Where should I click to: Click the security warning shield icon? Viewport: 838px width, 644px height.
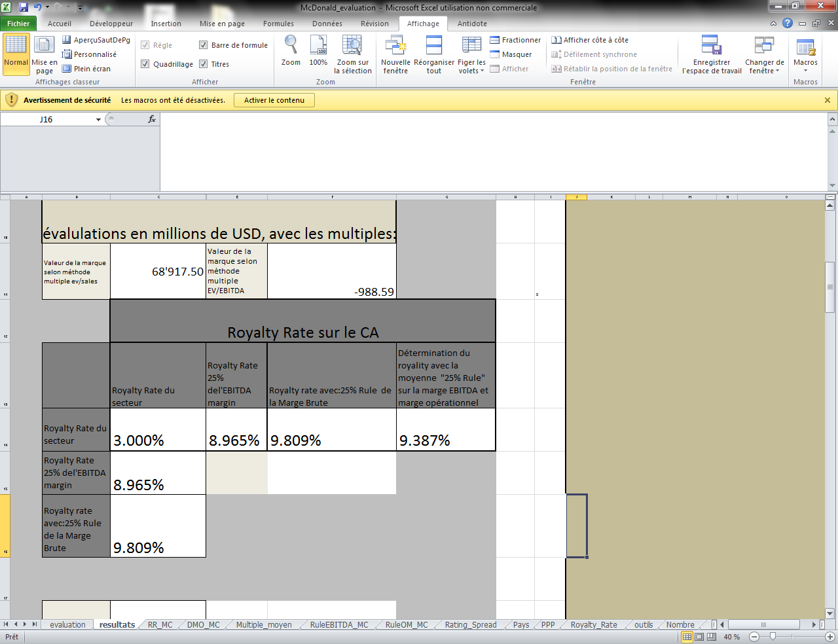click(x=11, y=100)
